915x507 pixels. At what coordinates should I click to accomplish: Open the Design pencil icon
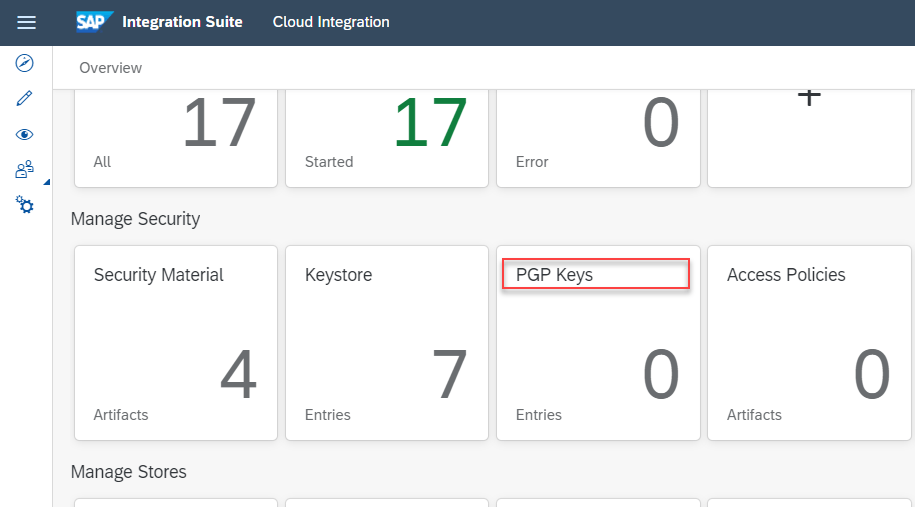(25, 99)
